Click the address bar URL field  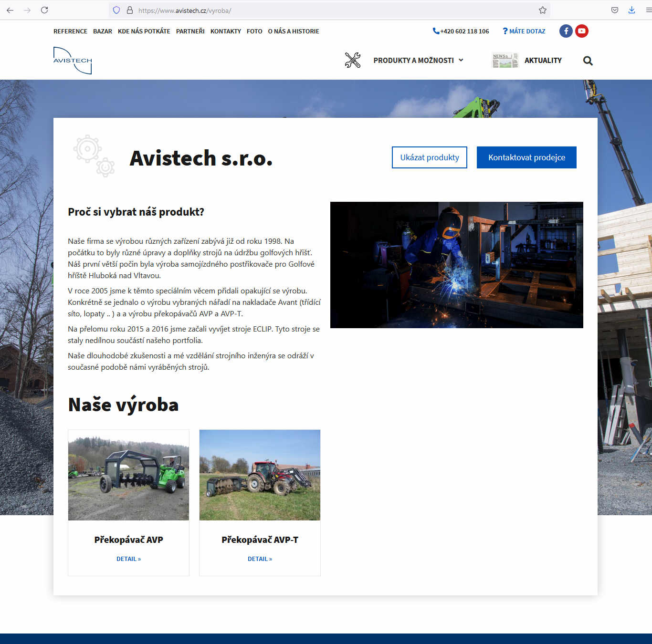click(329, 10)
